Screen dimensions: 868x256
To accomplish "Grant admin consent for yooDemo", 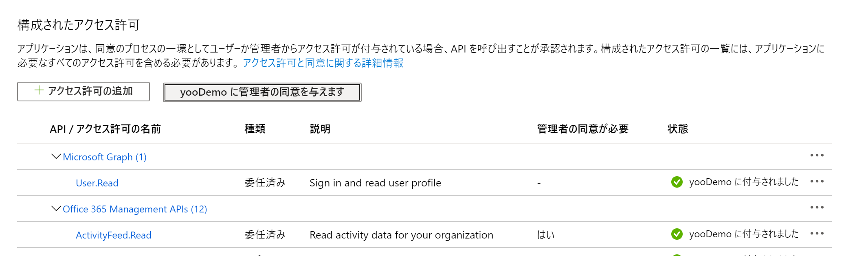I will tap(262, 92).
